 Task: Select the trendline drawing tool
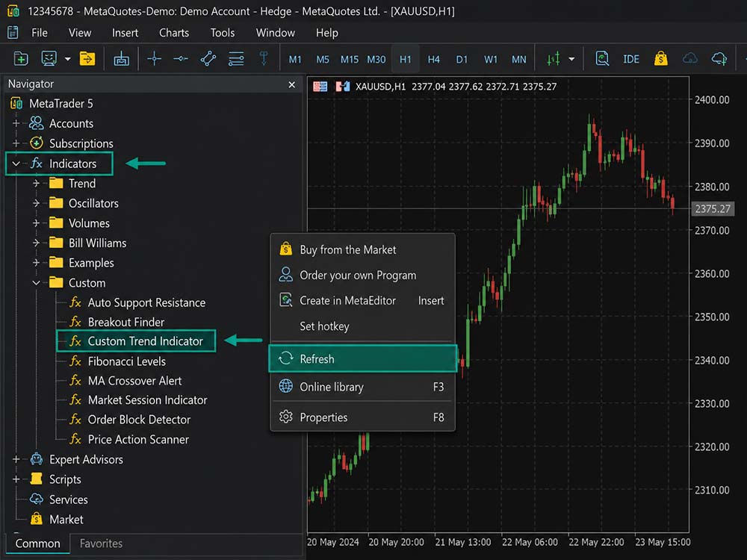[x=208, y=58]
